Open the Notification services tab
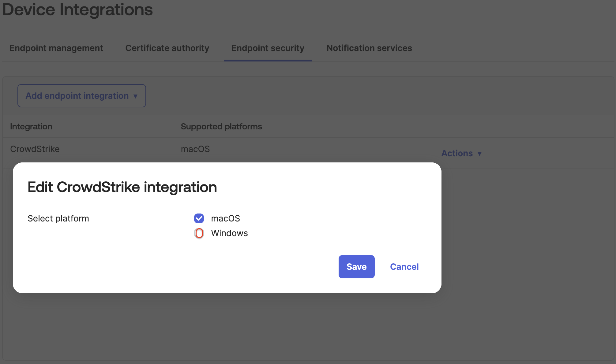 369,48
